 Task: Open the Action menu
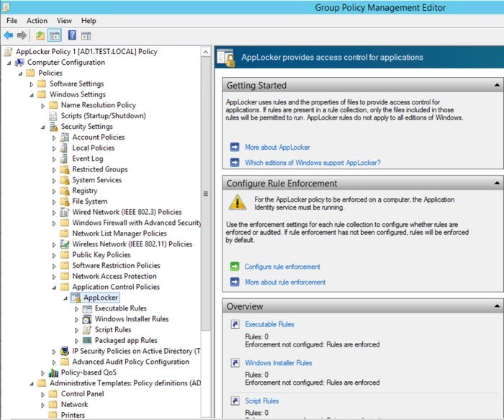[x=37, y=21]
